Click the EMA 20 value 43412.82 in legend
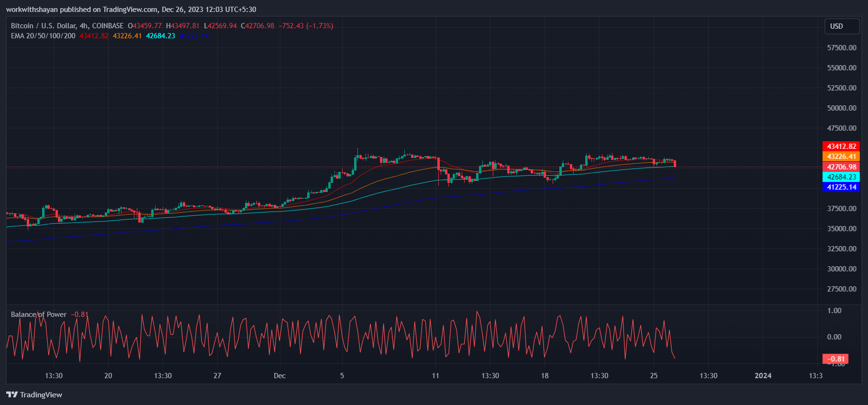This screenshot has height=405, width=868. click(94, 36)
